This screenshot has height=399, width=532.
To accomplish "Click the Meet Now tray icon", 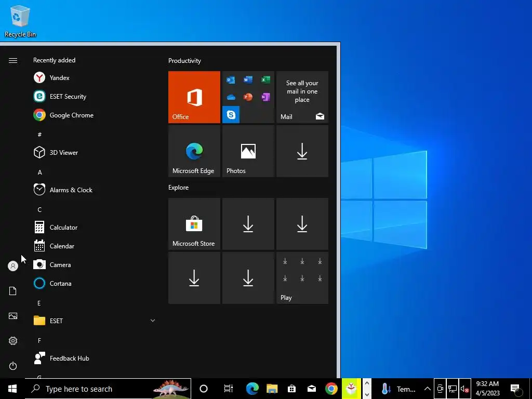I will (x=441, y=389).
